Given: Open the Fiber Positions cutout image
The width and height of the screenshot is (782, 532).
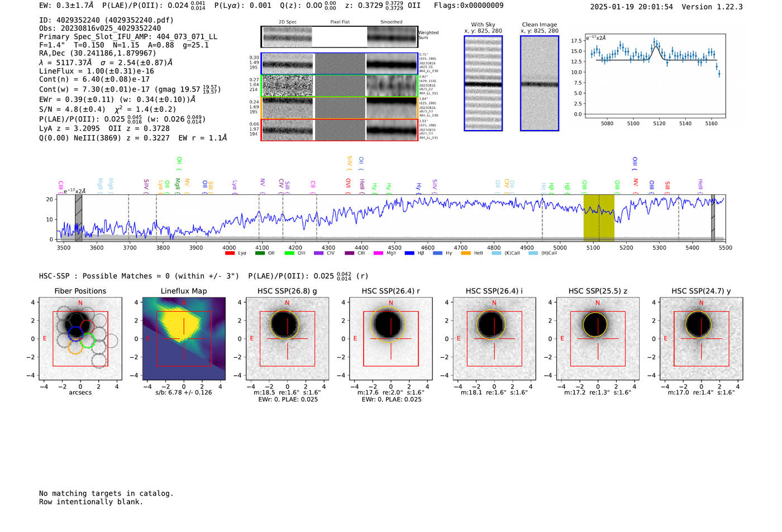Looking at the screenshot, I should tap(80, 339).
